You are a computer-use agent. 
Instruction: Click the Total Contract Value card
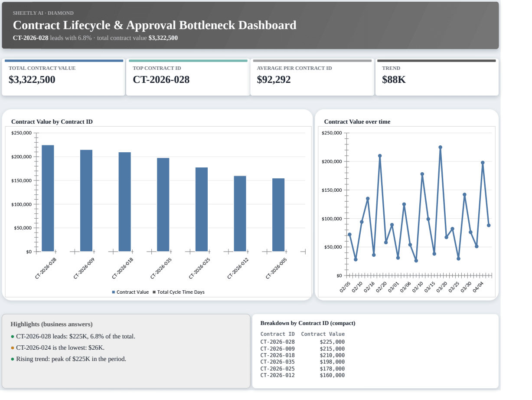[x=64, y=77]
